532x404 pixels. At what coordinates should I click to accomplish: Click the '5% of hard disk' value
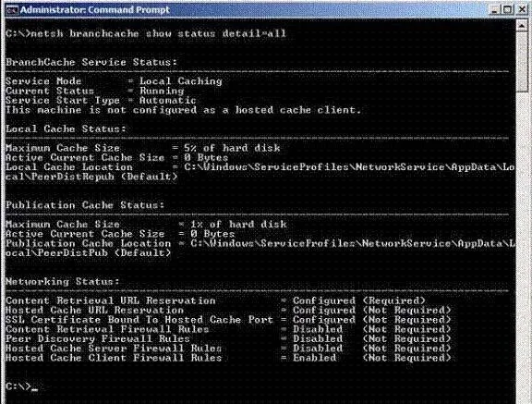click(x=232, y=148)
